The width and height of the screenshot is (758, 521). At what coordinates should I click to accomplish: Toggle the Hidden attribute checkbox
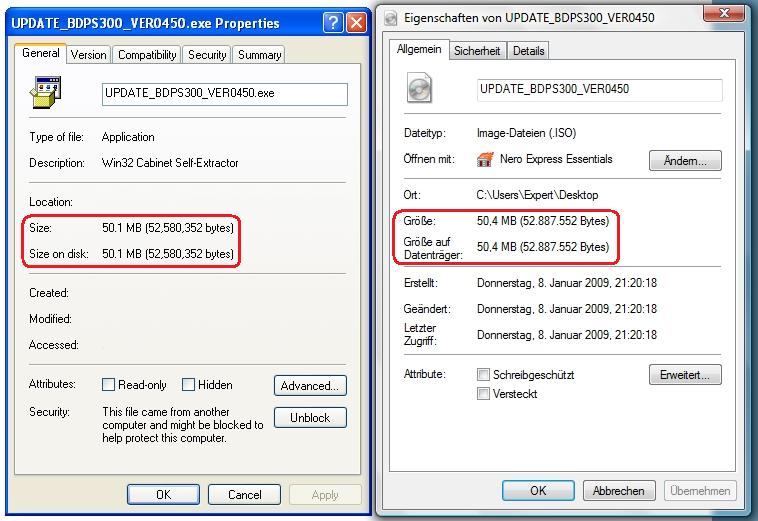point(188,385)
